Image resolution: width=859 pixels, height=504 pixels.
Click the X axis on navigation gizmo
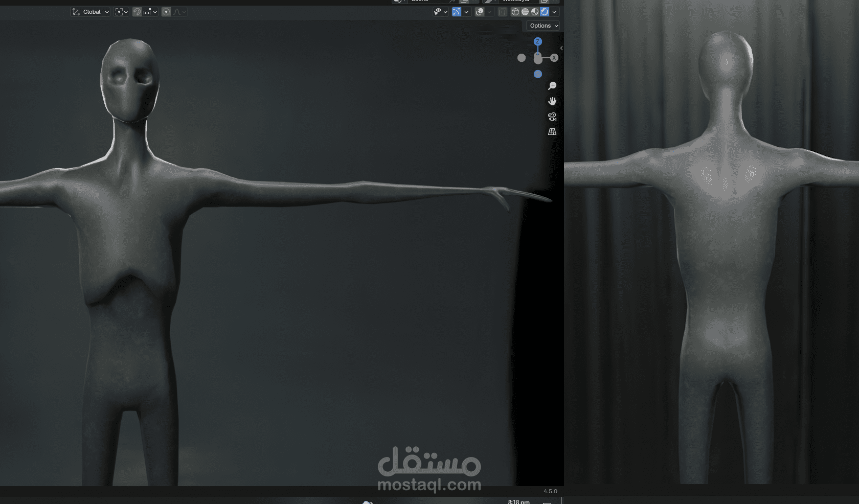[554, 58]
